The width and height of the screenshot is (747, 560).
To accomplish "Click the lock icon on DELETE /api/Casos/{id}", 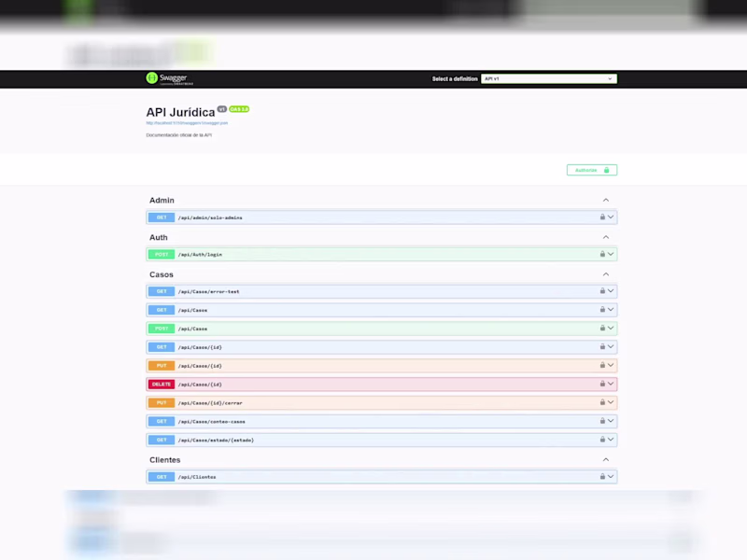I will [x=602, y=384].
